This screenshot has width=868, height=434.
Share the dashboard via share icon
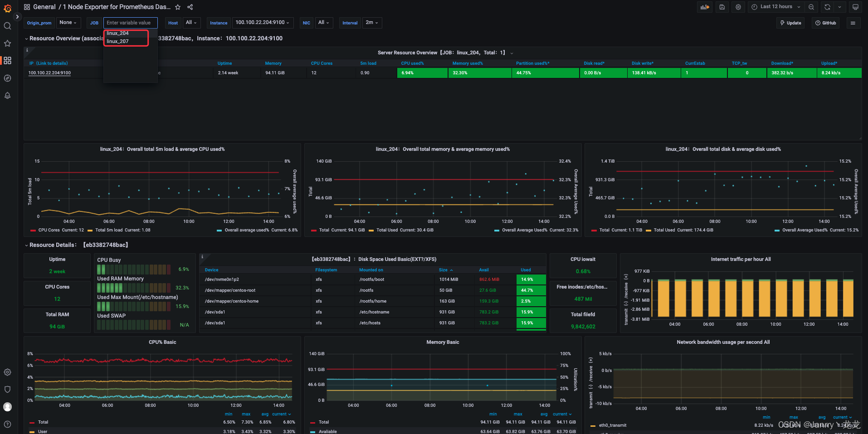190,7
